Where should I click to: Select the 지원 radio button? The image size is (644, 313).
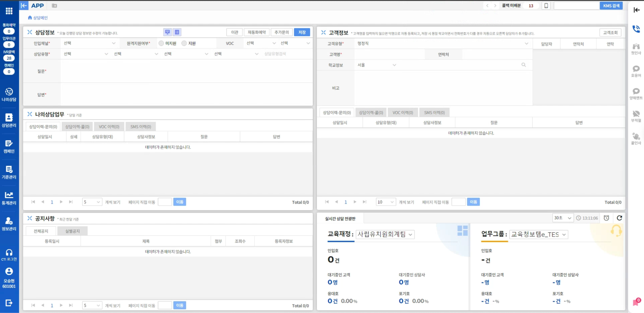click(x=184, y=43)
